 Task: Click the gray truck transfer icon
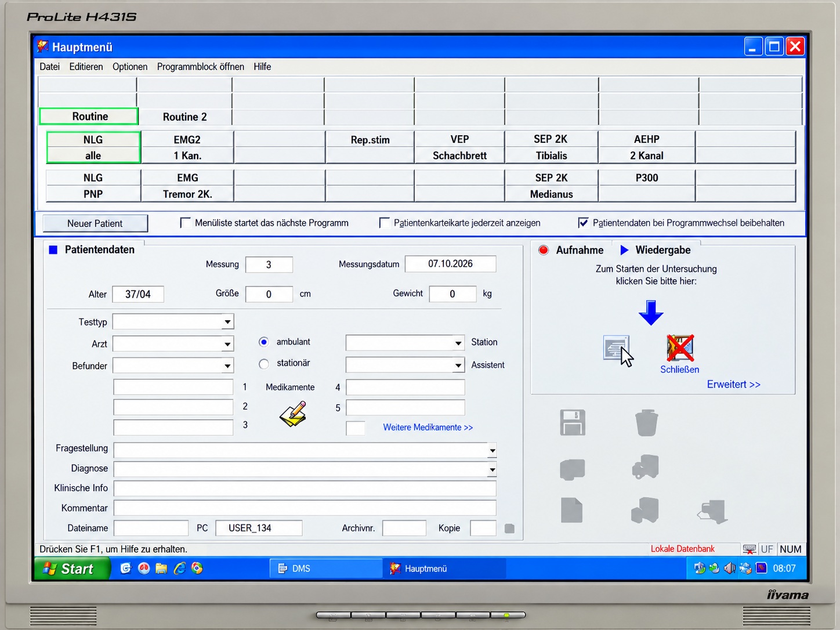(645, 467)
